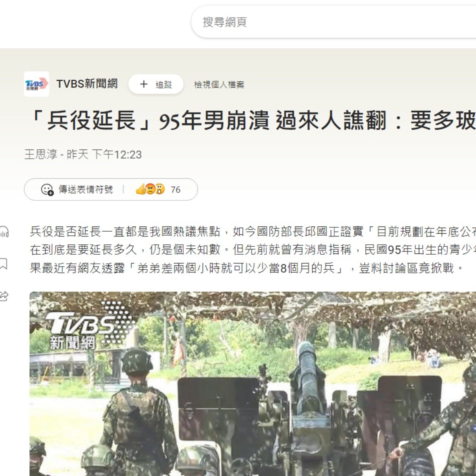Click the 昨天 下午12:23 timestamp

click(104, 154)
